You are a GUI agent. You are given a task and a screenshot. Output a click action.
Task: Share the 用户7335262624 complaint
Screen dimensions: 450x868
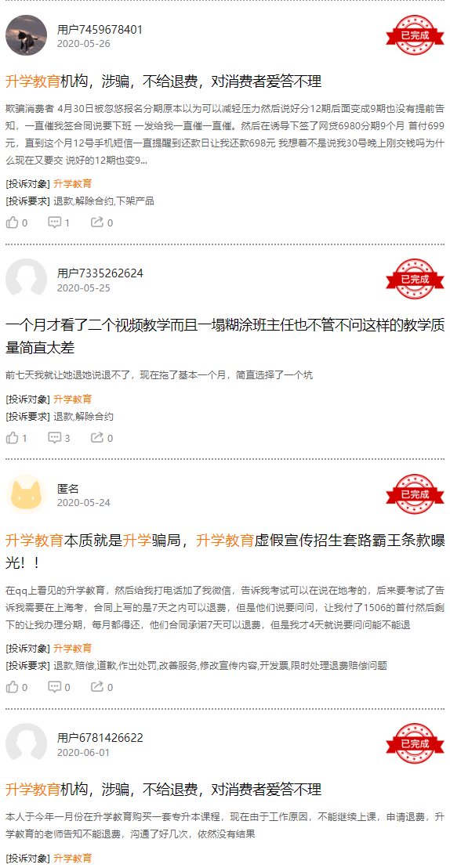point(102,438)
